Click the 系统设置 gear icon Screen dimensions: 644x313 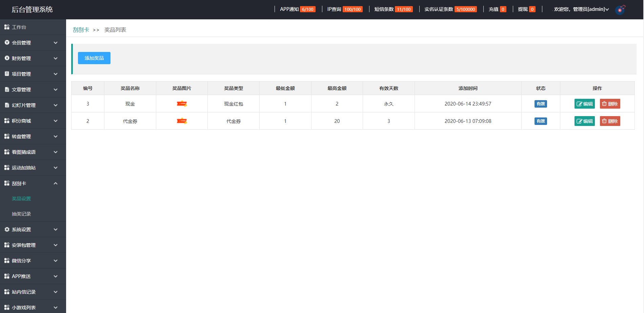[x=7, y=229]
